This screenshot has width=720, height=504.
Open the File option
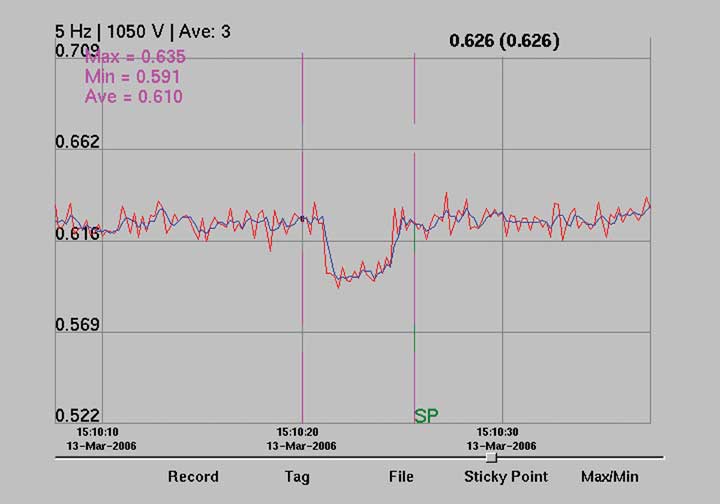pyautogui.click(x=401, y=477)
